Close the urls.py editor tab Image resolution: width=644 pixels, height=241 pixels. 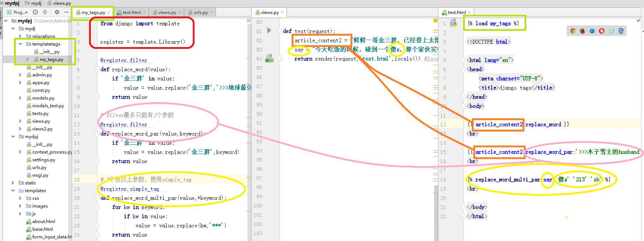211,12
